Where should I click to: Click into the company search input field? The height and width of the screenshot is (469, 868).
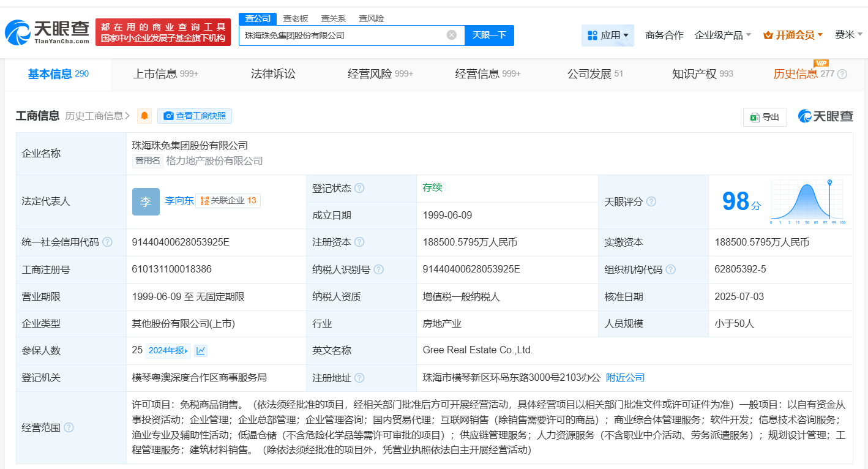(x=343, y=35)
